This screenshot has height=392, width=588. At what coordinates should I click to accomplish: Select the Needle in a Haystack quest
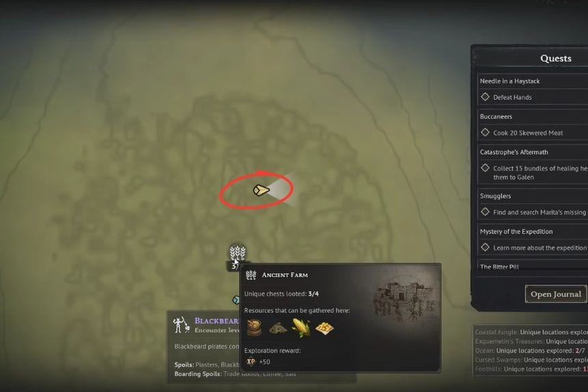click(510, 81)
